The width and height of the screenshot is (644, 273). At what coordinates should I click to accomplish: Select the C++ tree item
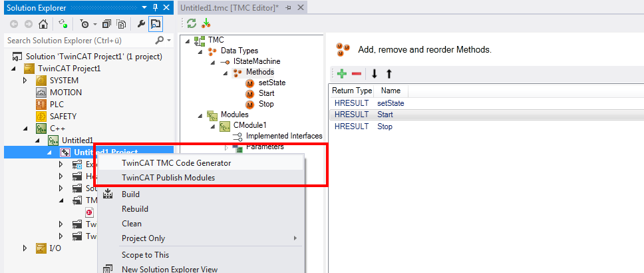pos(57,129)
